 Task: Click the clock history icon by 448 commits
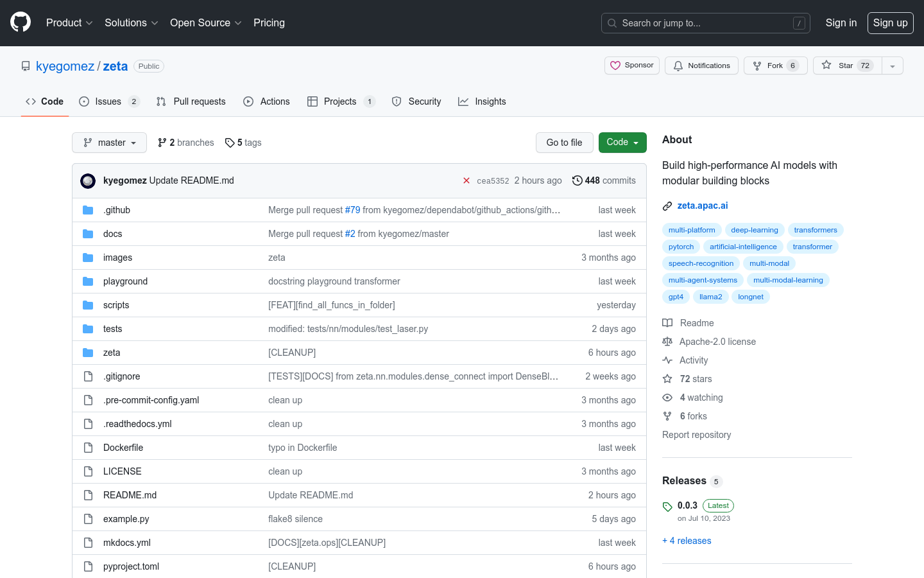(x=577, y=180)
